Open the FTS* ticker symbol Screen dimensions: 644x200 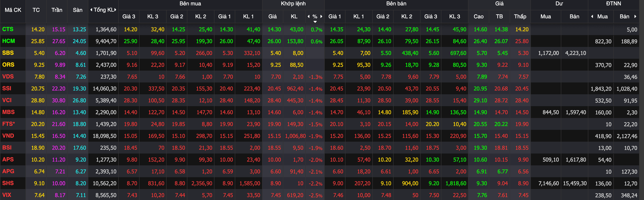[x=8, y=124]
